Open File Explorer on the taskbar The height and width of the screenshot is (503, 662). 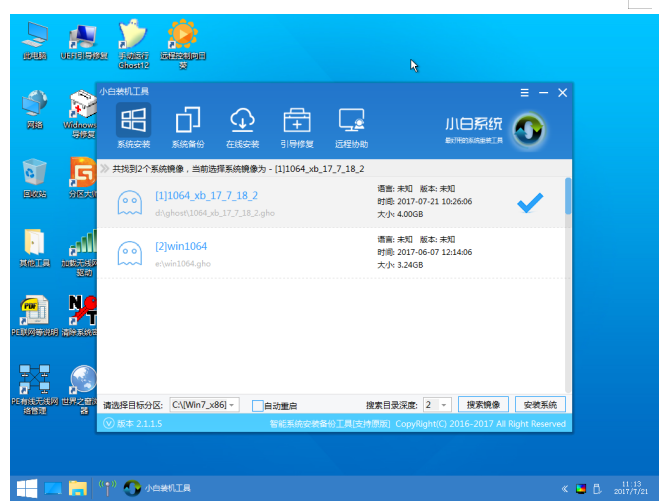click(x=78, y=488)
